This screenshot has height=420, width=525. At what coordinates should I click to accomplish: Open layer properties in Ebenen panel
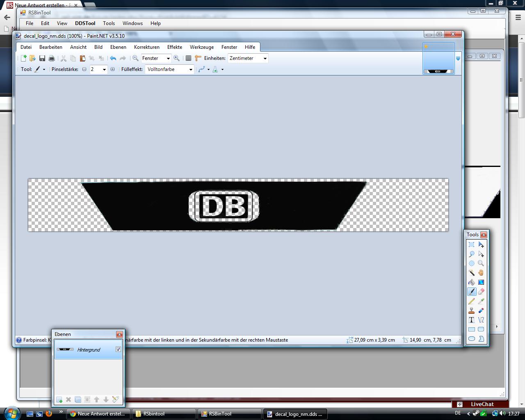point(115,399)
